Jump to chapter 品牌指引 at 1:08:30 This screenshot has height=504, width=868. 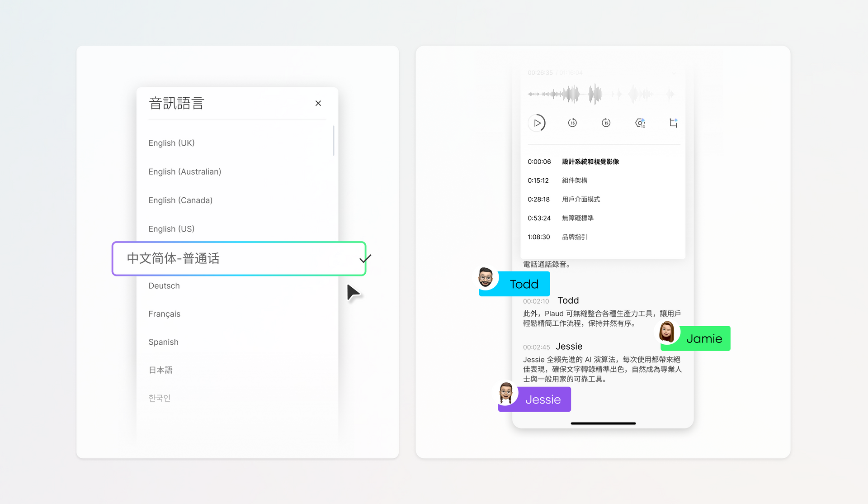pos(574,237)
